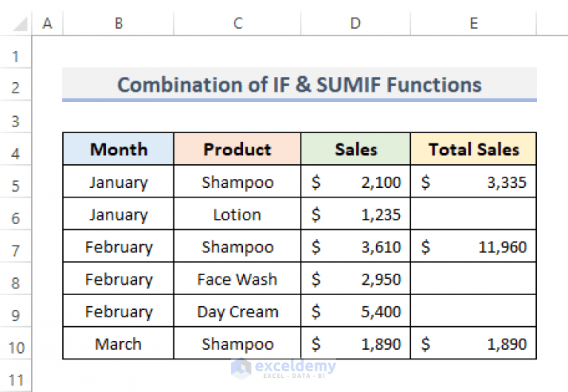Image resolution: width=568 pixels, height=392 pixels.
Task: Select the 'Lotion' cell
Action: (x=237, y=214)
